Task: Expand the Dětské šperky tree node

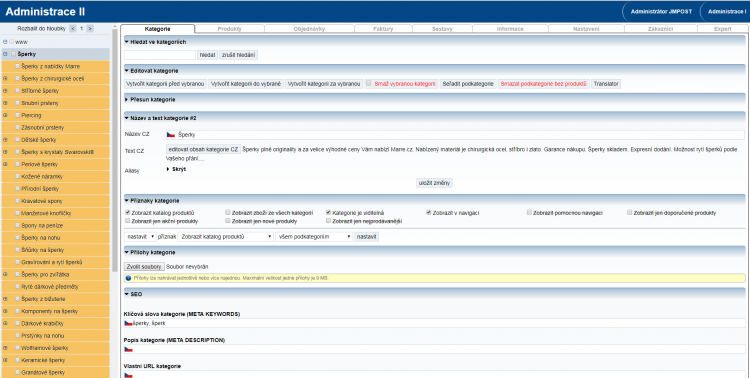Action: pos(5,140)
